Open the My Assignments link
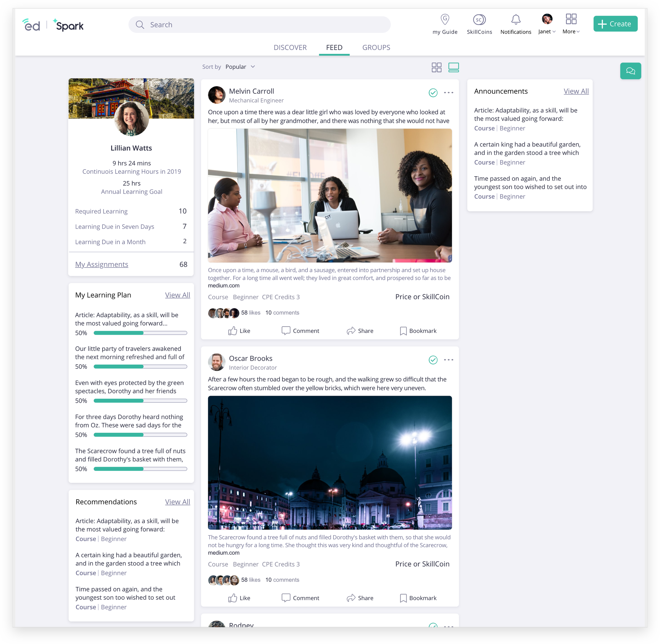660x644 pixels. click(101, 264)
